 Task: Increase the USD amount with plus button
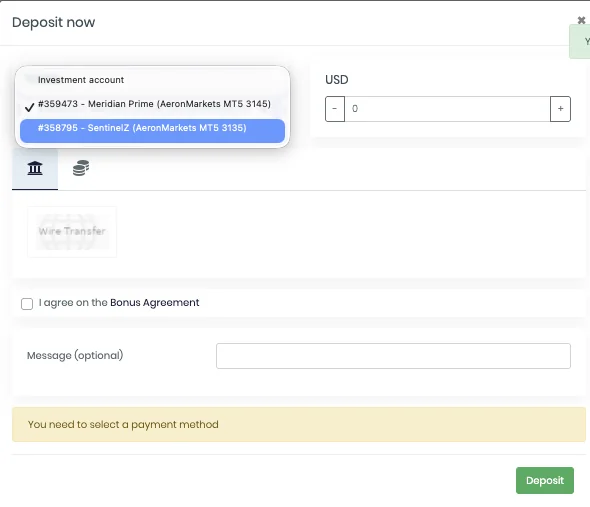(560, 109)
